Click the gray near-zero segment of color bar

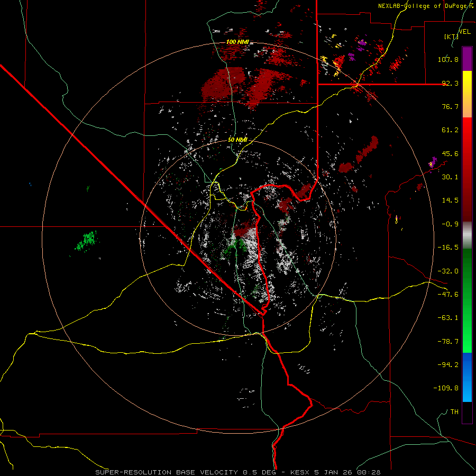coord(467,235)
